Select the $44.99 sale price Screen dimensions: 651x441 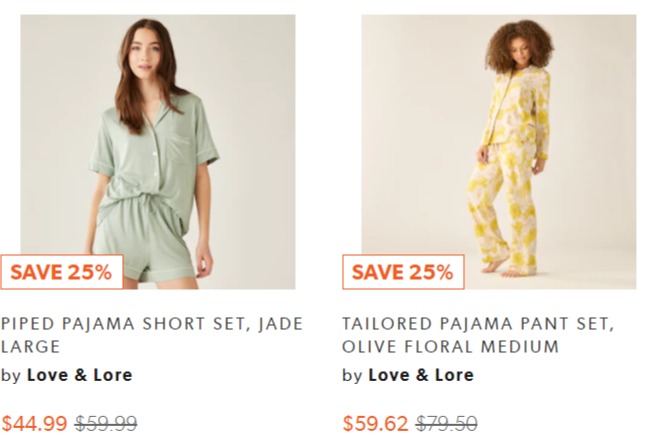tap(34, 424)
